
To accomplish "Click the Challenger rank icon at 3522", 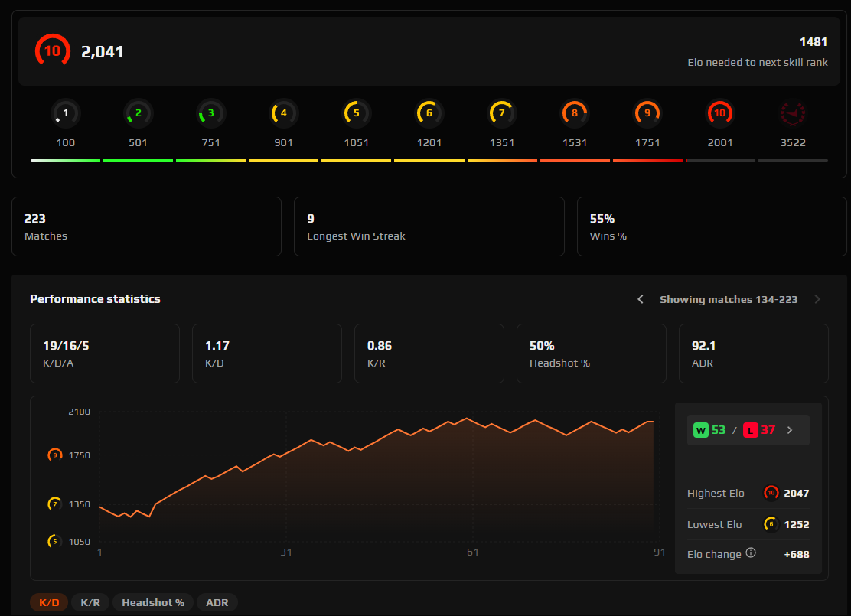I will coord(793,112).
